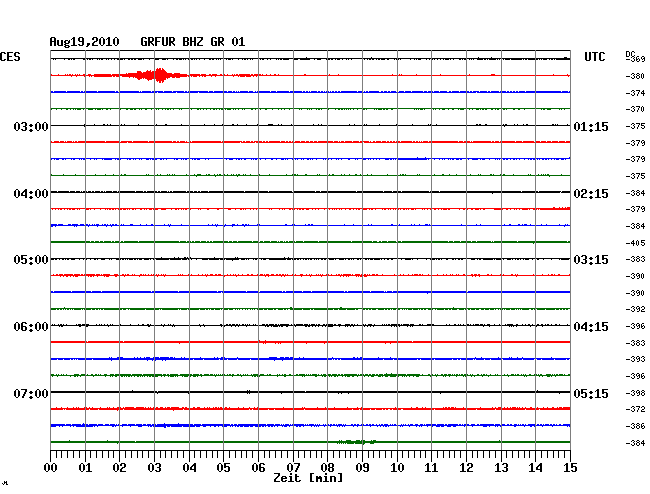This screenshot has width=650, height=494.
Task: Pick the "09" minute axis tick label
Action: [362, 468]
